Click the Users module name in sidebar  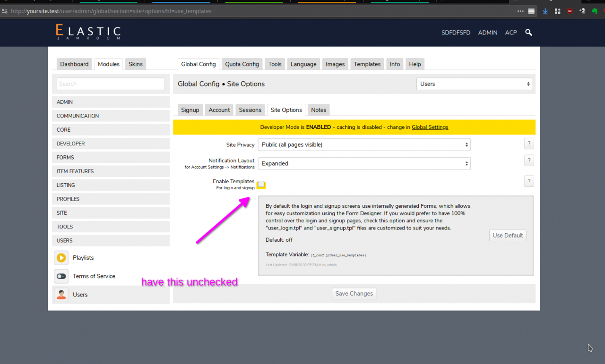pyautogui.click(x=80, y=295)
